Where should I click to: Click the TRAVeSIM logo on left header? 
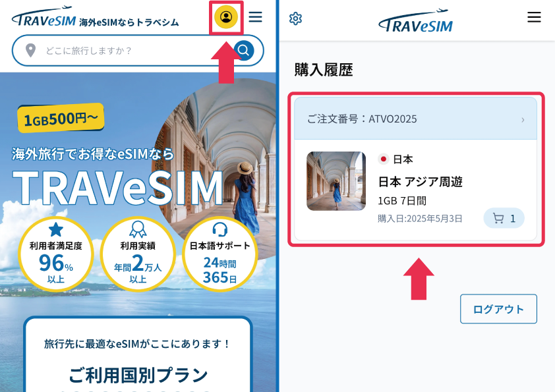coord(44,17)
